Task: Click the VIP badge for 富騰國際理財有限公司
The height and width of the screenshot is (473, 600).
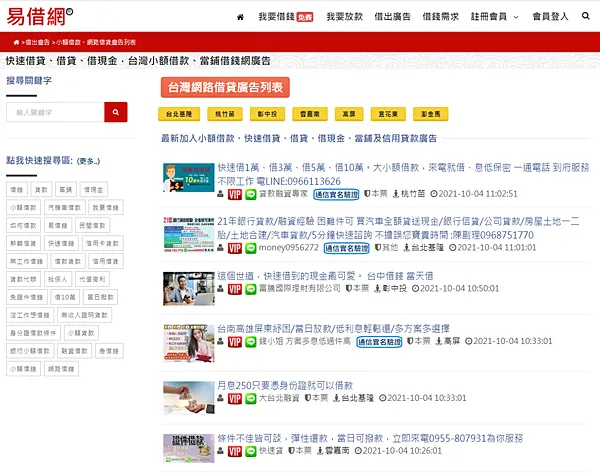Action: click(235, 289)
